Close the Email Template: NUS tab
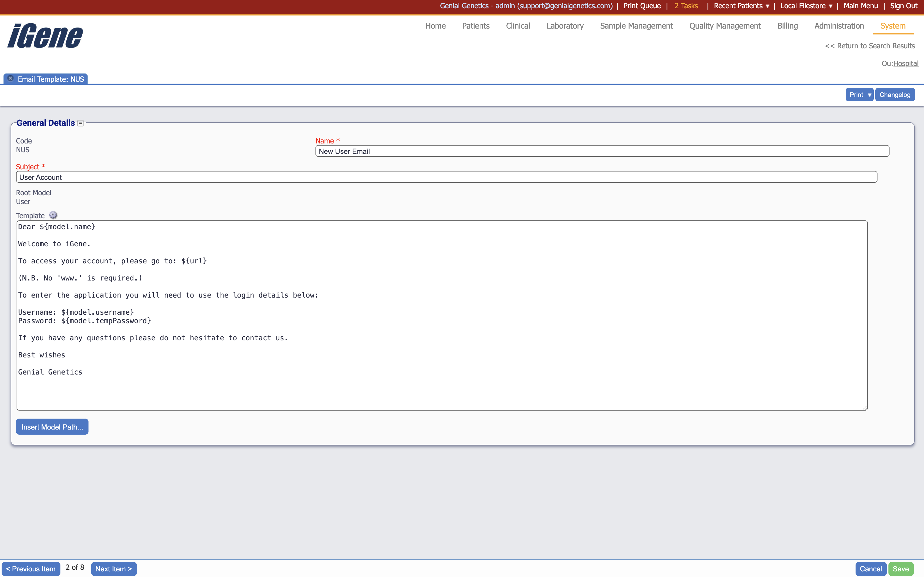 [10, 78]
